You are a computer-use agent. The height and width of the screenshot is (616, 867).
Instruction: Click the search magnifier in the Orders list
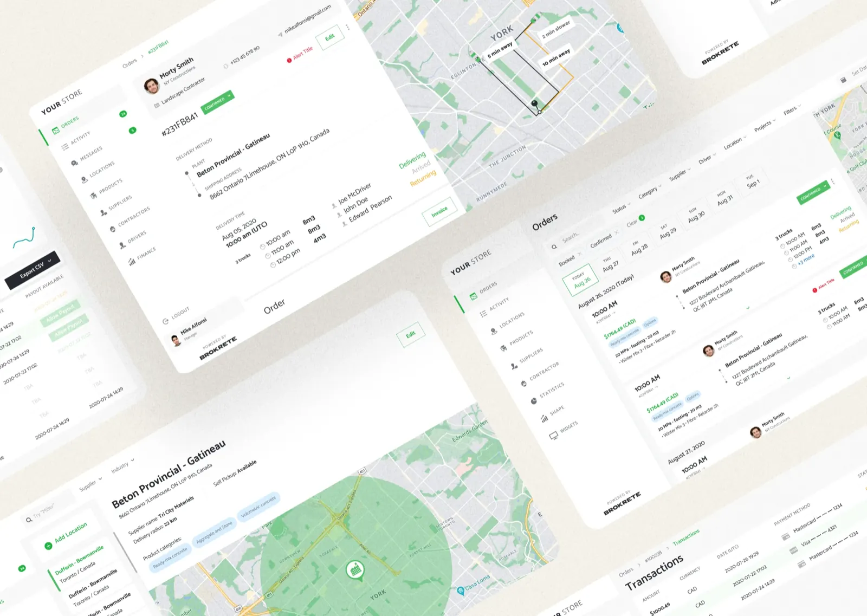[x=554, y=247]
